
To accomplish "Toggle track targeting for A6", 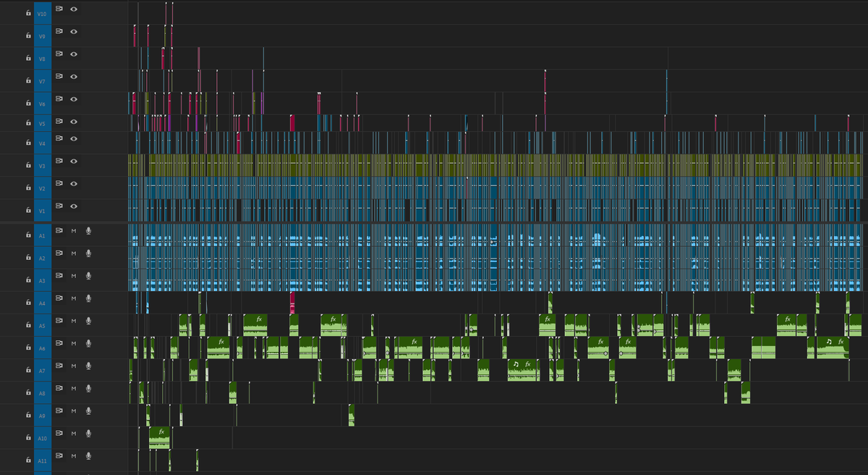I will coord(42,348).
